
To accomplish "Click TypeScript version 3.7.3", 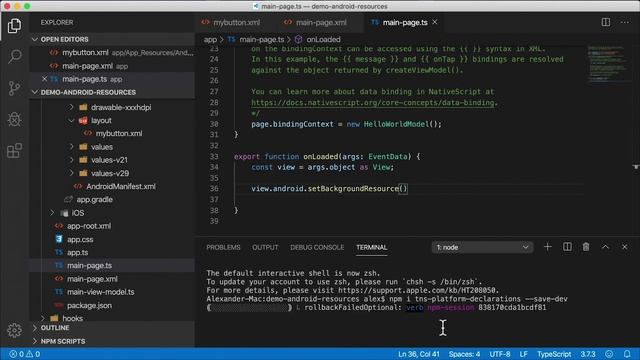I will click(588, 354).
